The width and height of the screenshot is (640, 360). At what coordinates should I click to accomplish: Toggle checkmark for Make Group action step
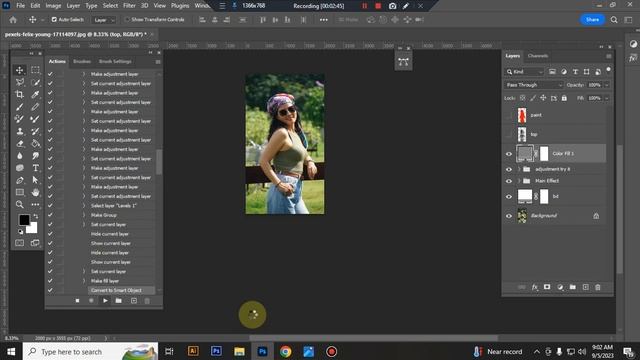[x=50, y=215]
